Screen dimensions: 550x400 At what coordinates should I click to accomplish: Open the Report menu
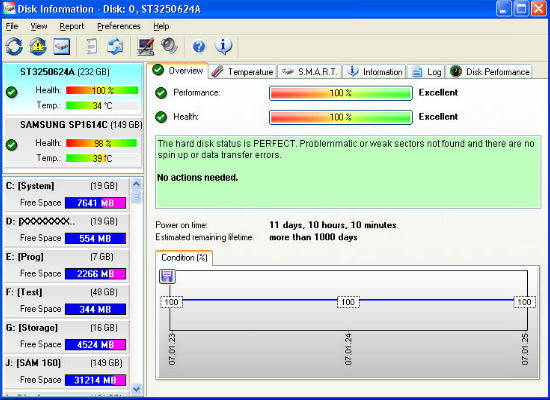pos(72,26)
